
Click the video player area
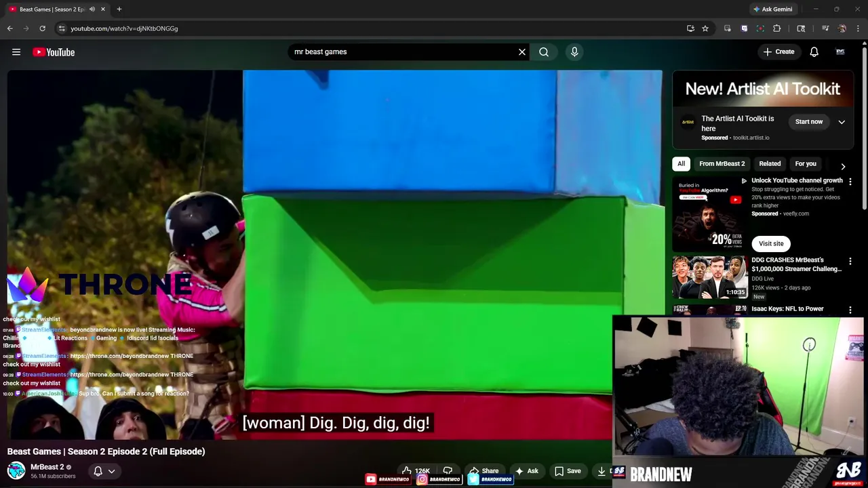coord(334,255)
